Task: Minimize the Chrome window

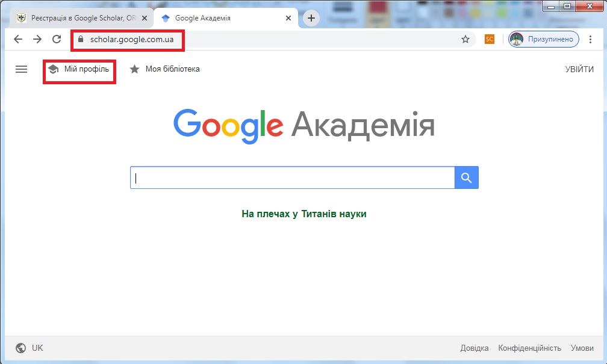Action: pos(551,6)
